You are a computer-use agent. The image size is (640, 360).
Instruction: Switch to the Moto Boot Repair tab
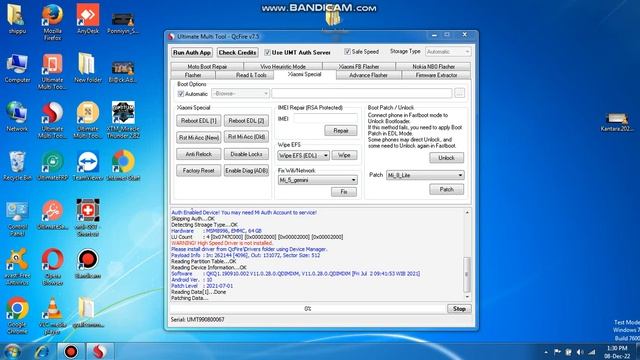(x=207, y=66)
